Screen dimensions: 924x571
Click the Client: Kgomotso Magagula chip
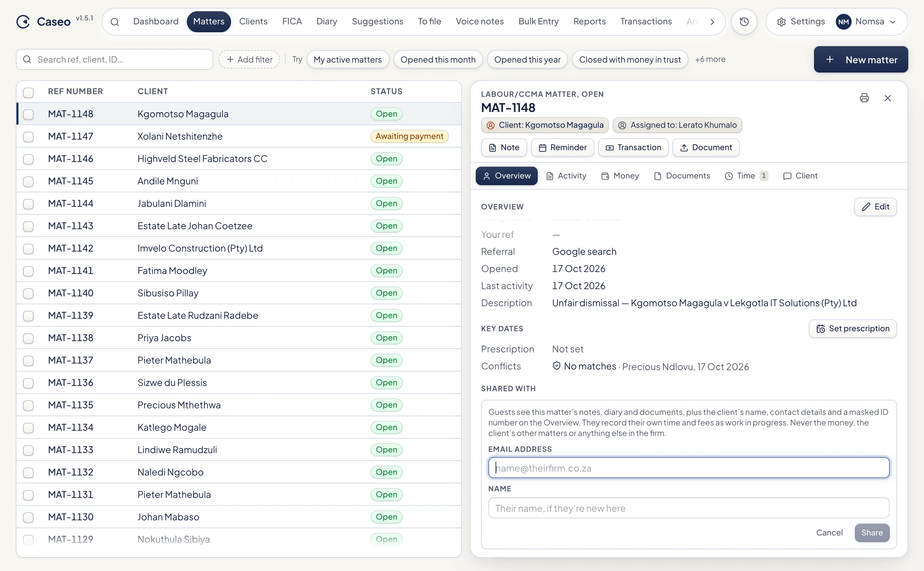[x=545, y=125]
